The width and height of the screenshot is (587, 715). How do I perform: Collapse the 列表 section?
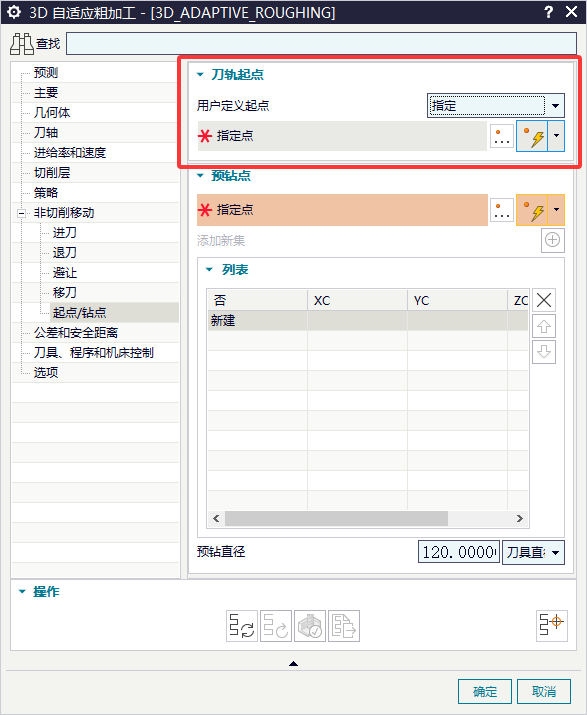209,269
